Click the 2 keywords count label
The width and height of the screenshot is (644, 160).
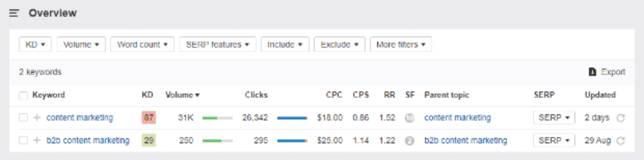(40, 72)
